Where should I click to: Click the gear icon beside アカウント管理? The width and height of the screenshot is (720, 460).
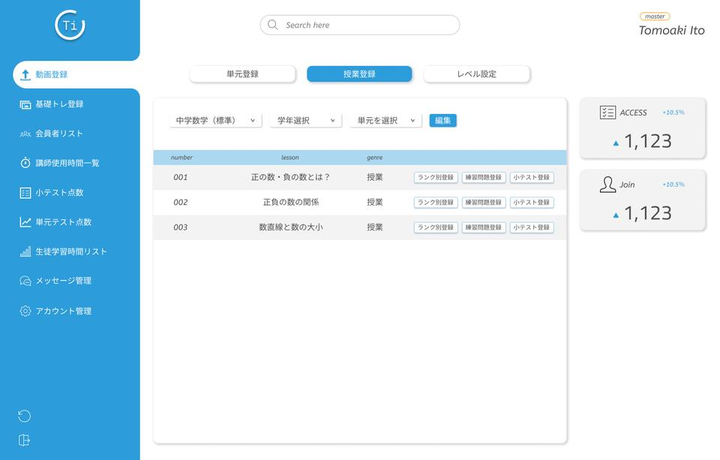[25, 311]
